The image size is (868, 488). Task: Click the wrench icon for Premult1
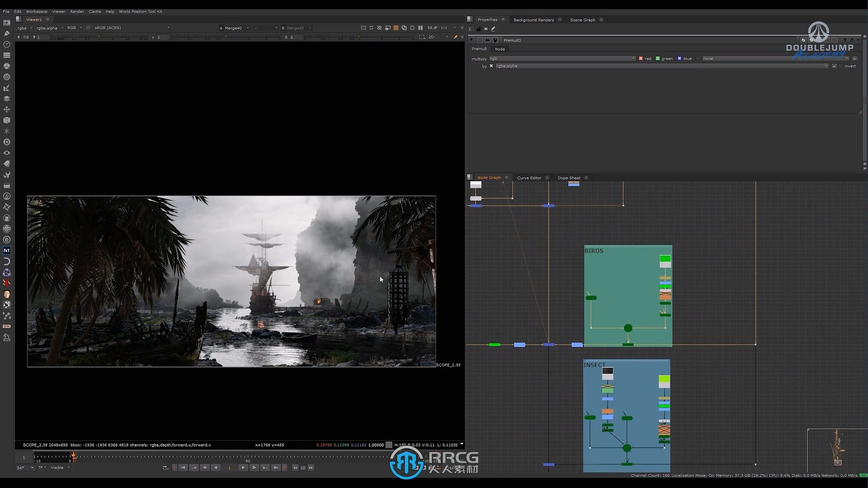point(495,40)
